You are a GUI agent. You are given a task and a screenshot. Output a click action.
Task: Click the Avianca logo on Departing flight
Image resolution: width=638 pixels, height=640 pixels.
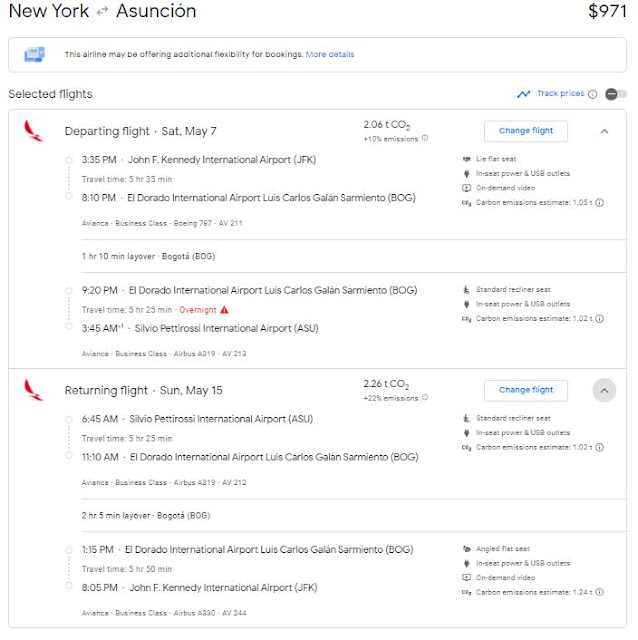tap(33, 131)
